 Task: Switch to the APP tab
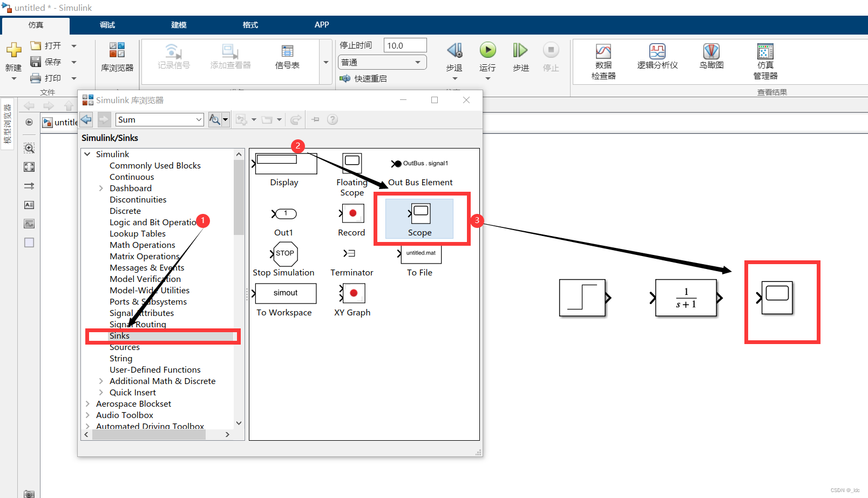[322, 25]
